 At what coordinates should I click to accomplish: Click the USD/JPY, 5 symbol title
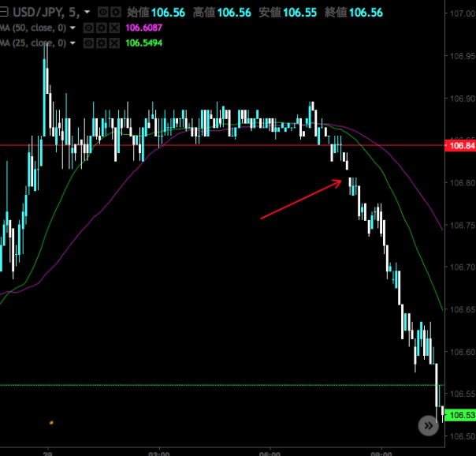46,13
